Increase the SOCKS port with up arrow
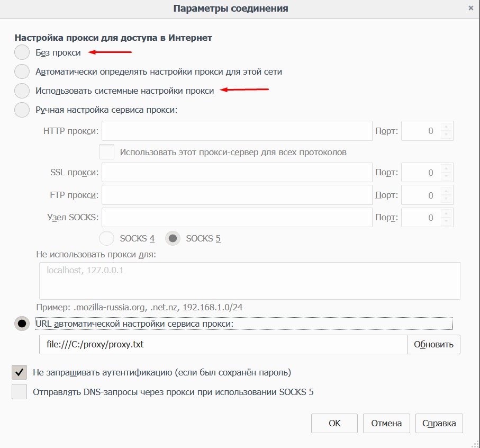 click(446, 213)
